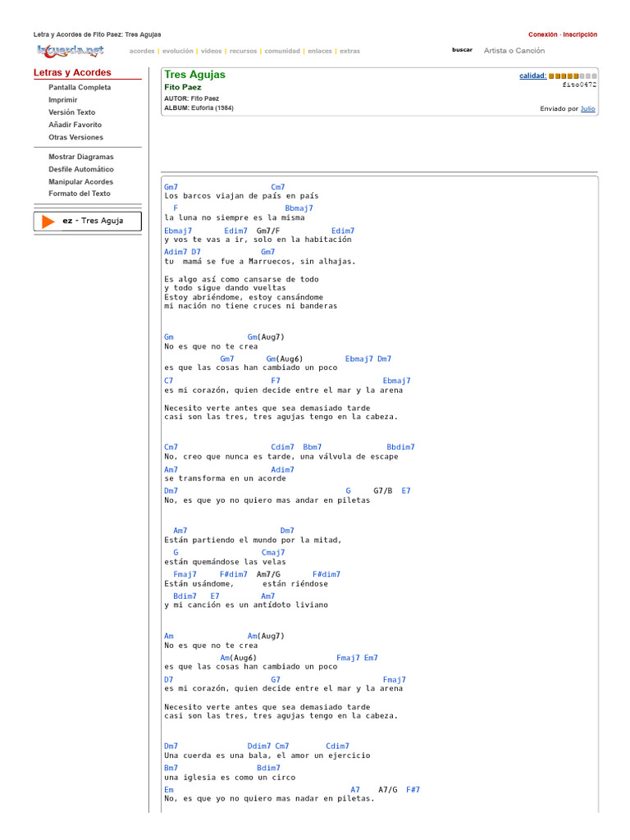Image resolution: width=630 pixels, height=840 pixels.
Task: Open Formato del Texto
Action: click(x=80, y=194)
